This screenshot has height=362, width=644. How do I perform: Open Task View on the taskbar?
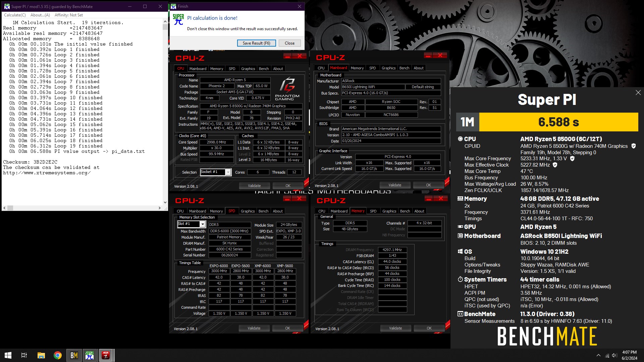[x=24, y=355]
